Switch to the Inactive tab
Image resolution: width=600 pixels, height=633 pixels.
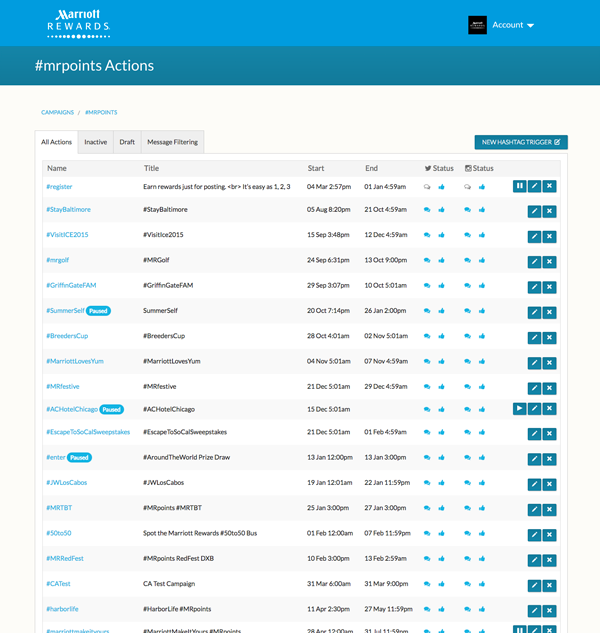point(96,142)
